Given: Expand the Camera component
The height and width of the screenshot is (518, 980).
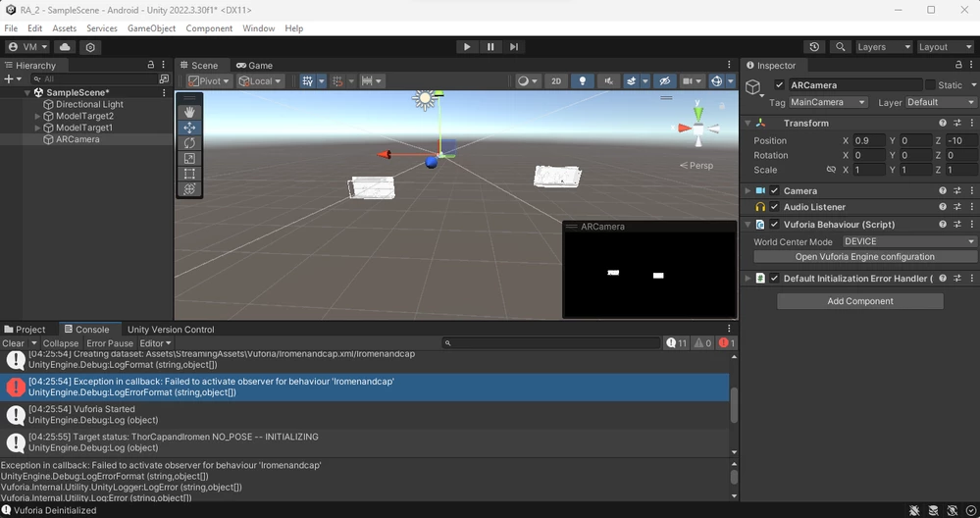Looking at the screenshot, I should coord(748,190).
